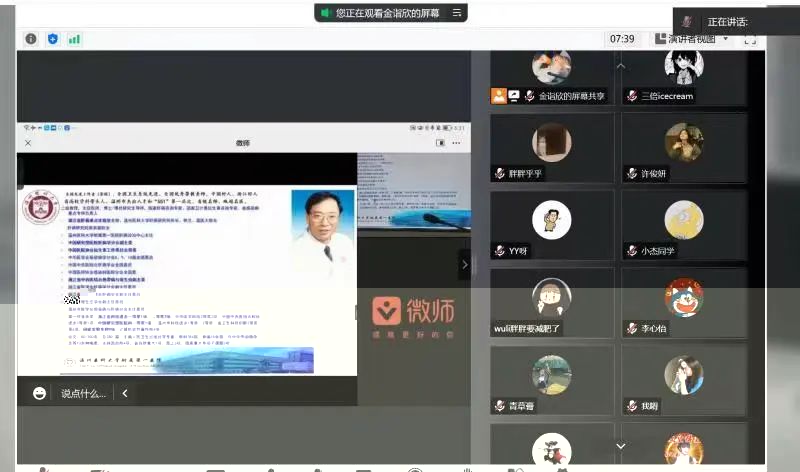
Task: Select 小杰同学's yellow avatar
Action: coord(684,220)
